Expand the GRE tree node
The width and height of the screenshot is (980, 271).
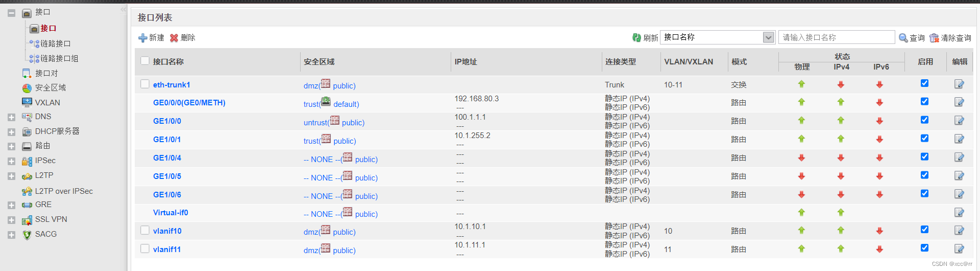(11, 205)
